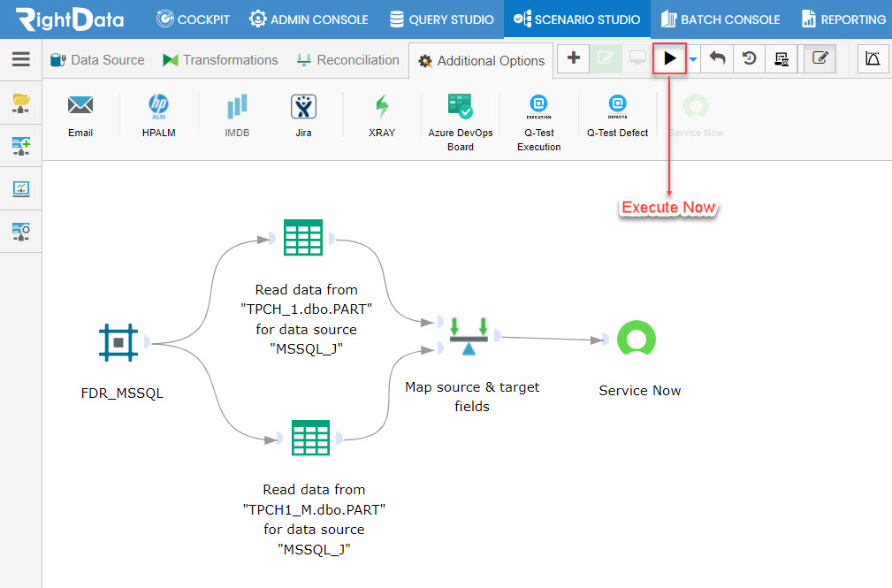This screenshot has width=892, height=588.
Task: Choose the Jira integration icon
Action: (303, 106)
